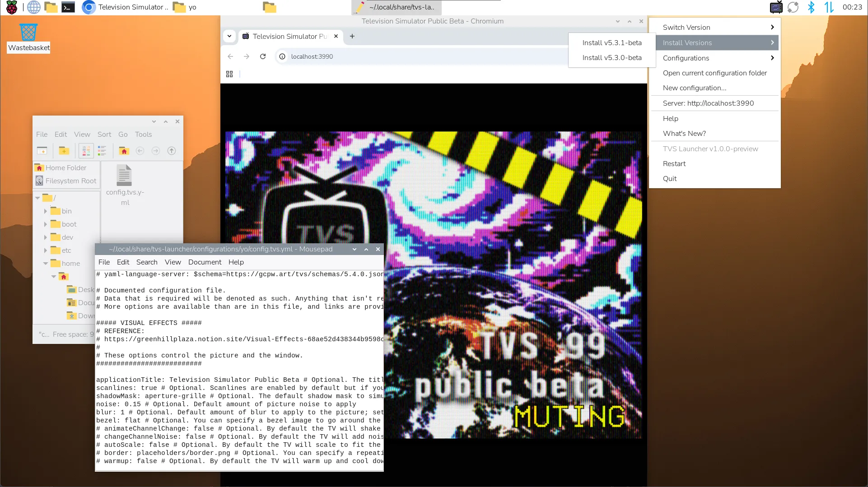Image resolution: width=868 pixels, height=487 pixels.
Task: Reload the localhost:3990 page in Chromium
Action: pos(262,56)
